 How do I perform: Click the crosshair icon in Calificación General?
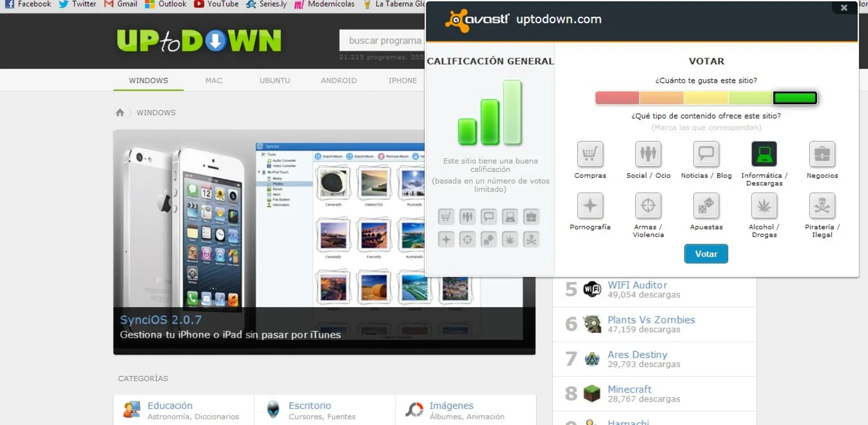click(467, 240)
